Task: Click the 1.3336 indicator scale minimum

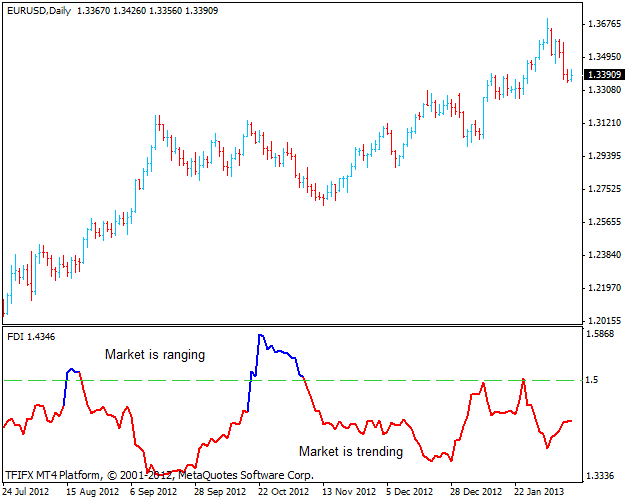Action: [602, 475]
